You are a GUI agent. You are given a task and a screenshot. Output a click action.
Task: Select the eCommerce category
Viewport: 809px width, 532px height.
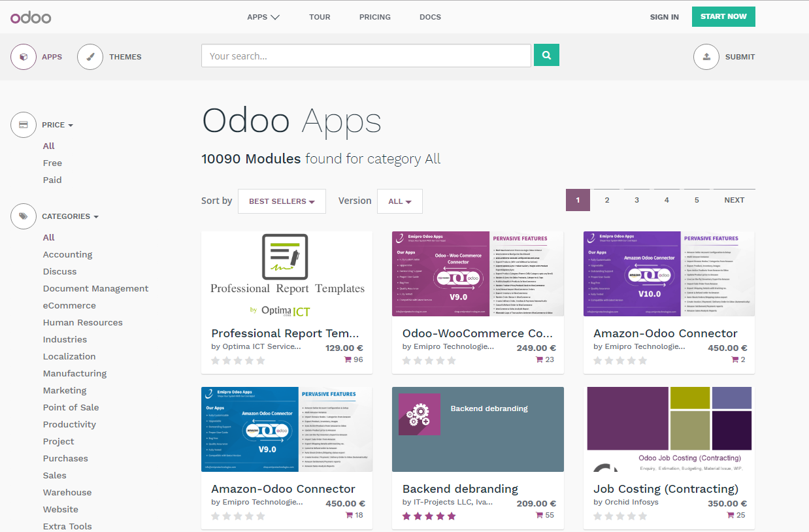69,305
